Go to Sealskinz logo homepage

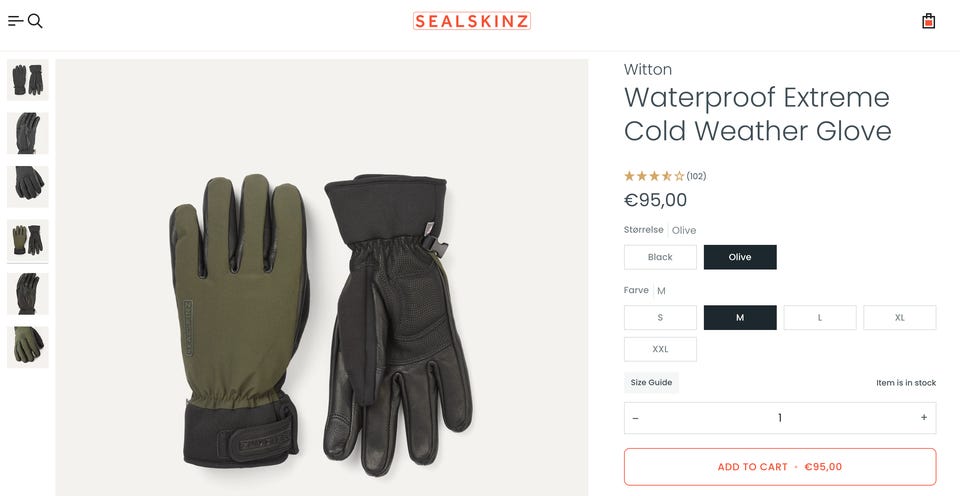click(x=471, y=21)
